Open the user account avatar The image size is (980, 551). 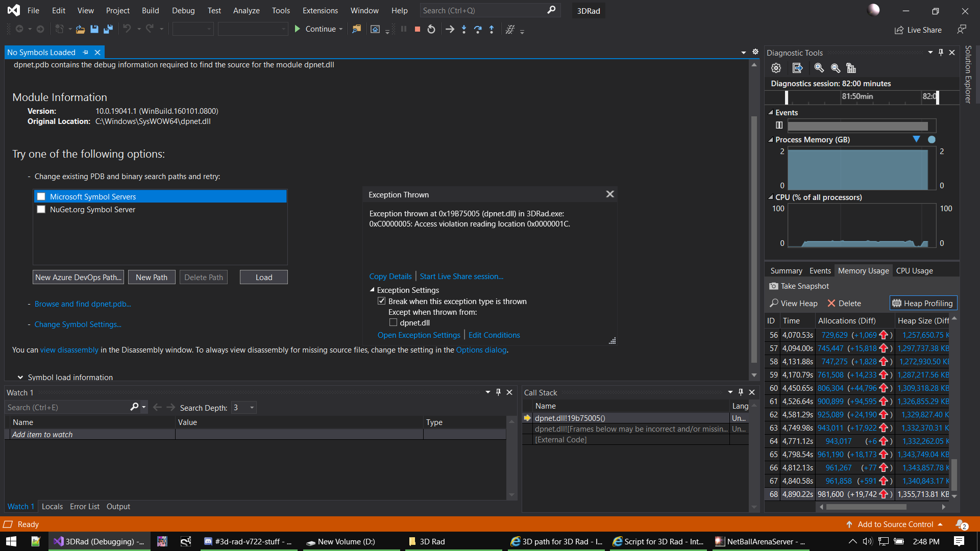pos(873,10)
